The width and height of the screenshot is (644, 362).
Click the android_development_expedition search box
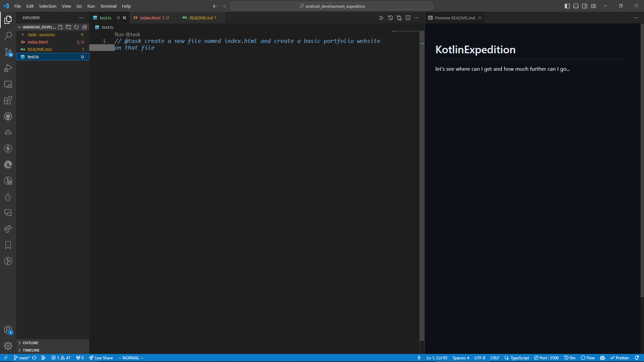coord(332,6)
